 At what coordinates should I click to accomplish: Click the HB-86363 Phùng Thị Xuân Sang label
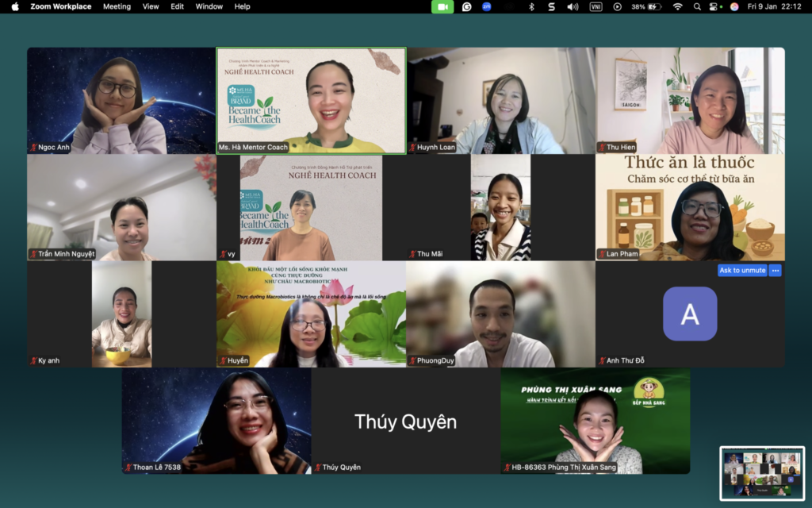[560, 468]
